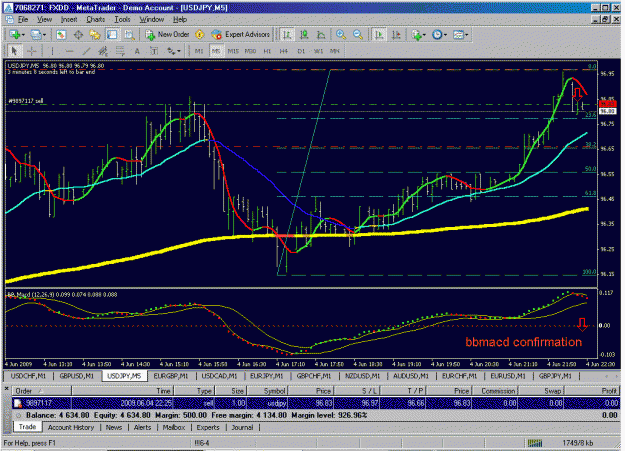Sort orders by the Profit column header
The width and height of the screenshot is (625, 451).
[592, 391]
